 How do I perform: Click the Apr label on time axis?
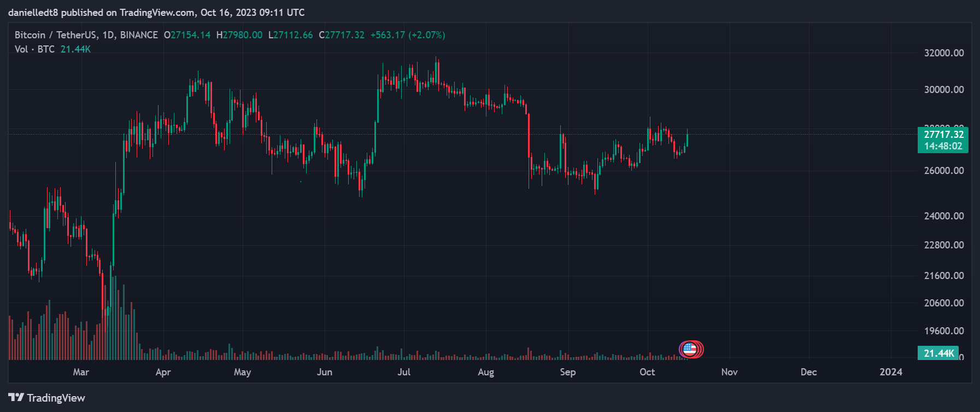163,372
